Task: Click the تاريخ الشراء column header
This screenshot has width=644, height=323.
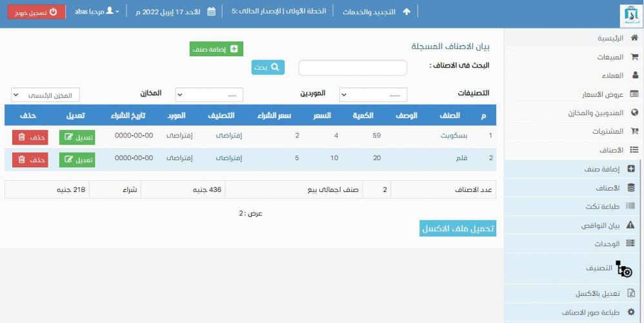Action: coord(128,116)
